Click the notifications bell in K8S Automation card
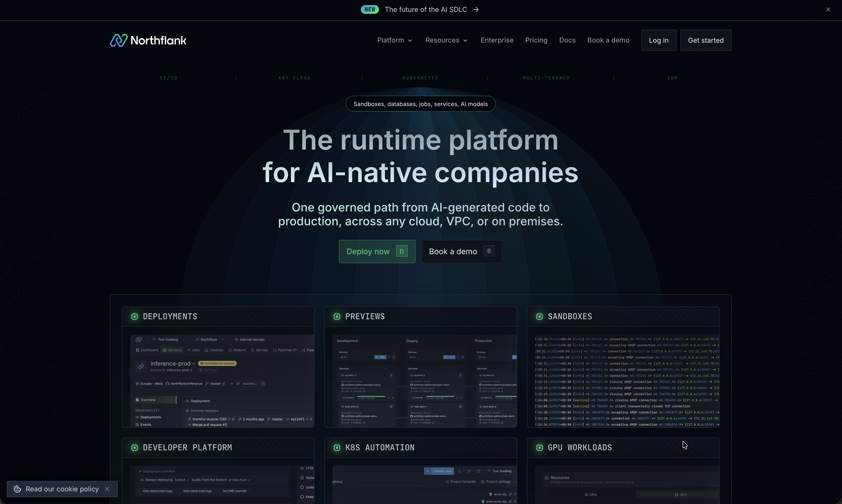842x504 pixels. [x=459, y=471]
